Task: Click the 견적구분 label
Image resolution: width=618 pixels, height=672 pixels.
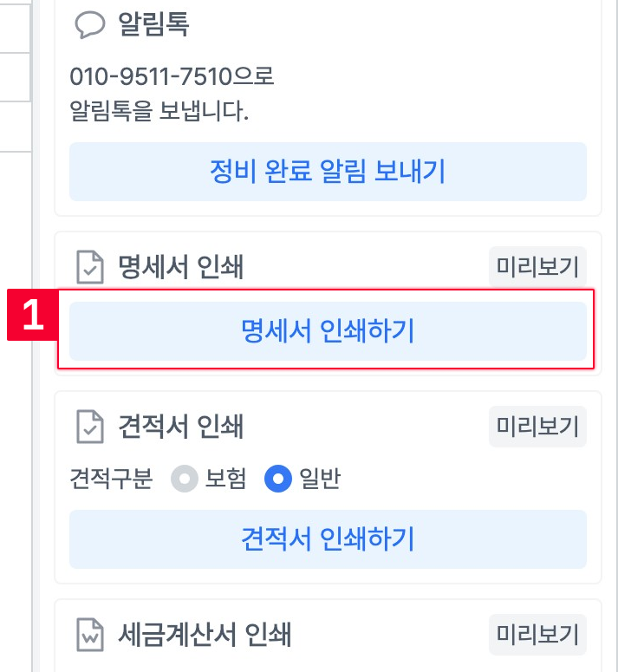Action: click(111, 480)
